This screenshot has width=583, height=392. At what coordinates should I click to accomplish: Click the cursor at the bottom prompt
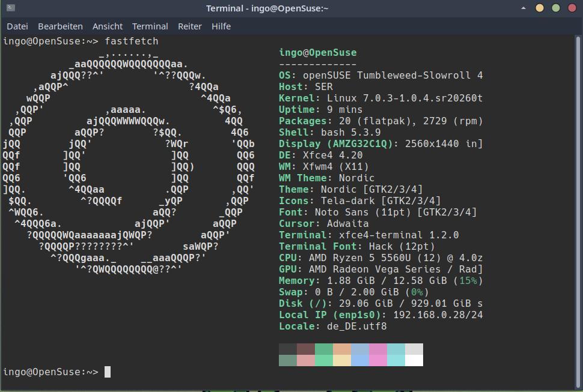[108, 372]
